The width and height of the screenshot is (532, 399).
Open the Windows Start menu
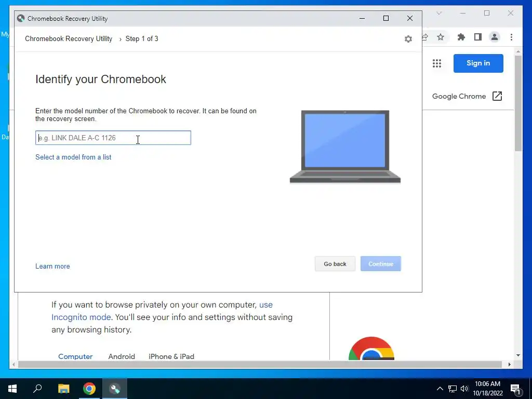pyautogui.click(x=12, y=389)
